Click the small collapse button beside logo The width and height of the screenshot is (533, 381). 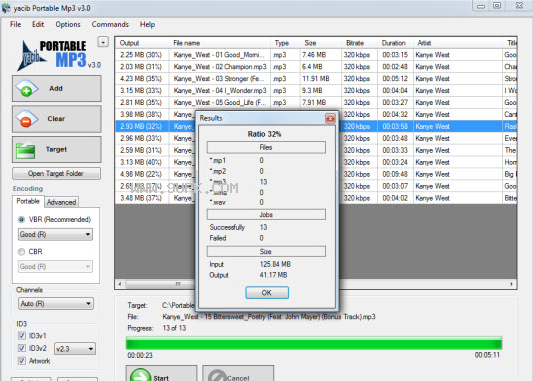[x=103, y=42]
